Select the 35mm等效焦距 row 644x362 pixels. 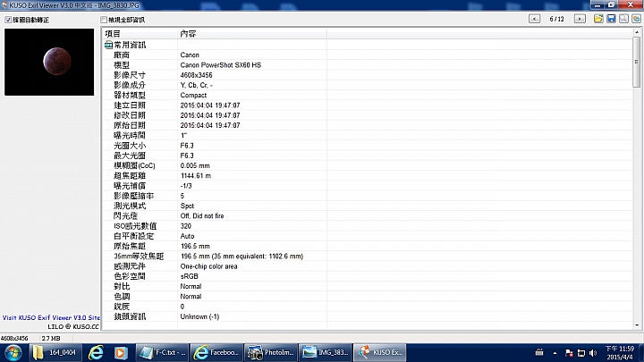click(368, 257)
